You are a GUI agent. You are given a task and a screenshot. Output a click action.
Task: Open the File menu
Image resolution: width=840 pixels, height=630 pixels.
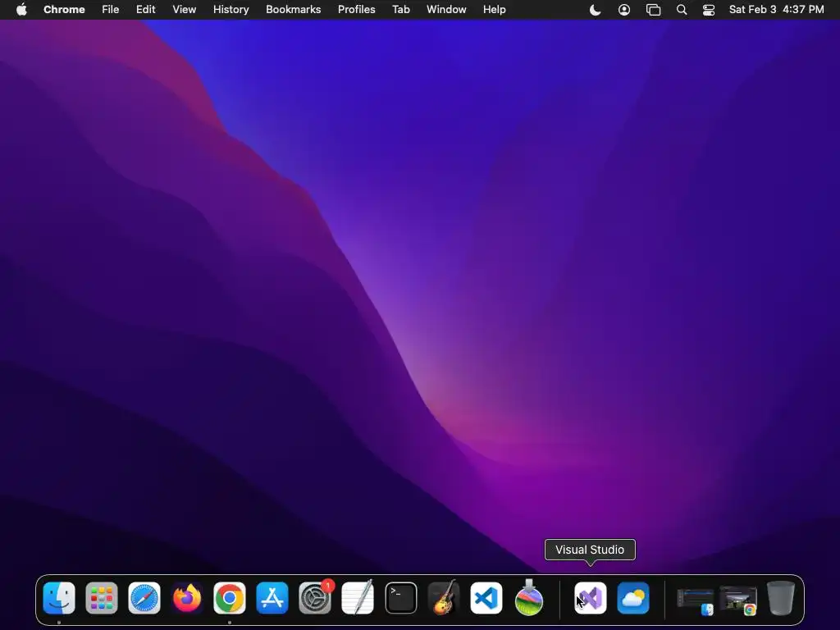pyautogui.click(x=111, y=10)
